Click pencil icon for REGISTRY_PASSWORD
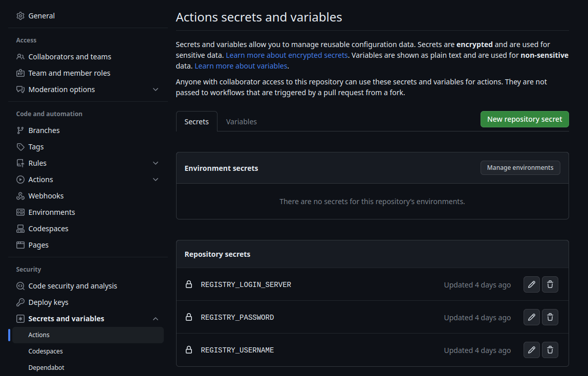588x376 pixels. 531,317
